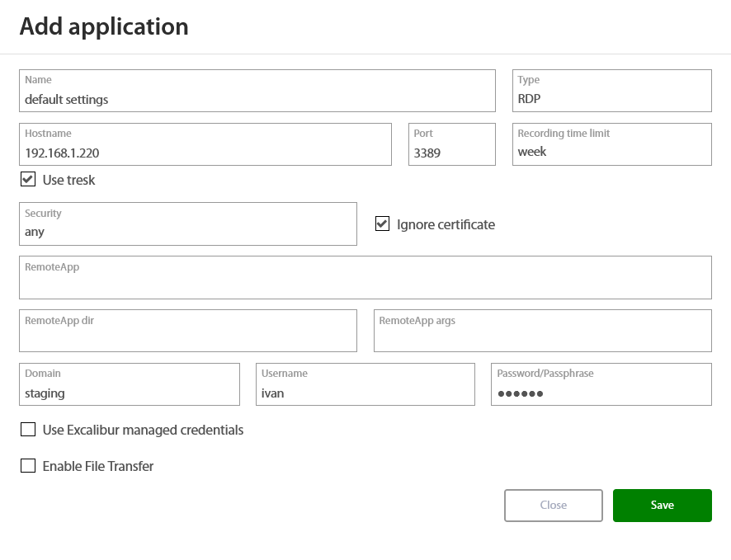Viewport: 731px width, 560px height.
Task: Click the Close button
Action: coord(553,506)
